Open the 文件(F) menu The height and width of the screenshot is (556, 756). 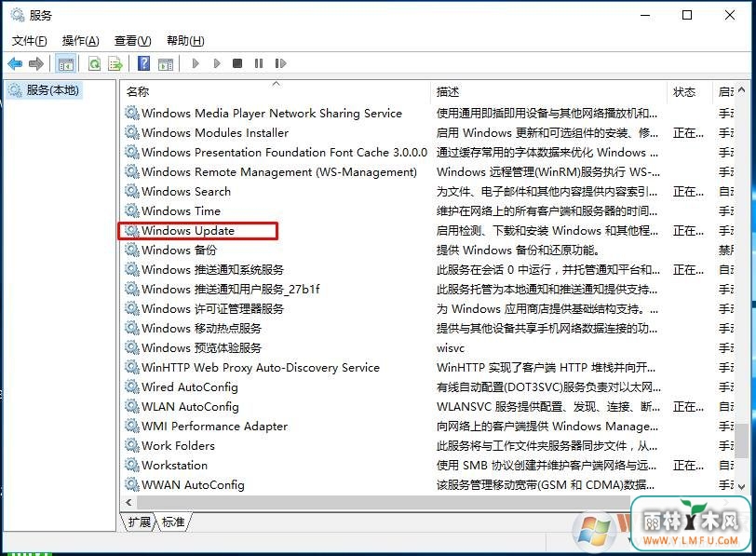(x=30, y=41)
